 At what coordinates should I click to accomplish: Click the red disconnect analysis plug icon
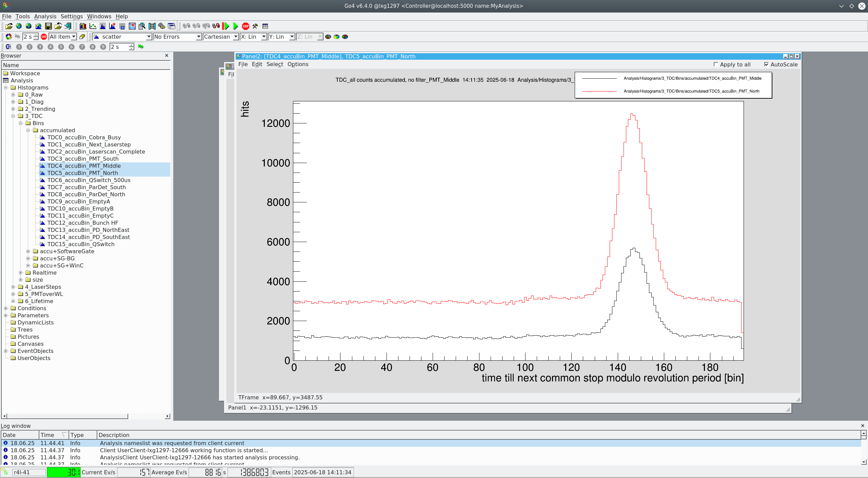coord(216,26)
